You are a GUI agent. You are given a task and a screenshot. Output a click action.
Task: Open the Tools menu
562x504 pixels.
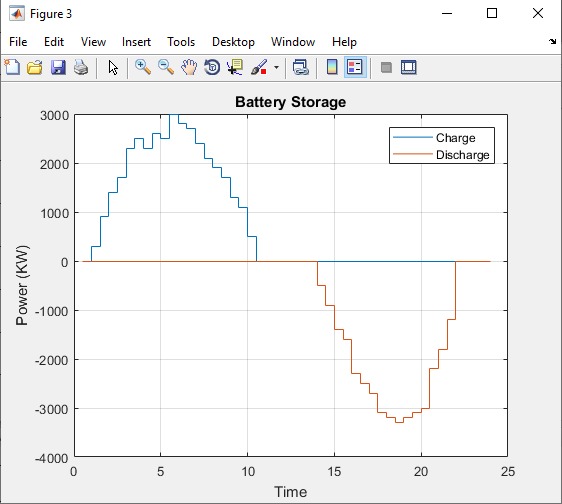click(x=181, y=42)
